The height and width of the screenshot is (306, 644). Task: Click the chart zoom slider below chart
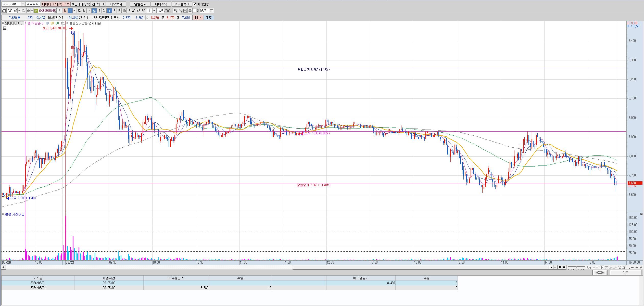pos(576,267)
